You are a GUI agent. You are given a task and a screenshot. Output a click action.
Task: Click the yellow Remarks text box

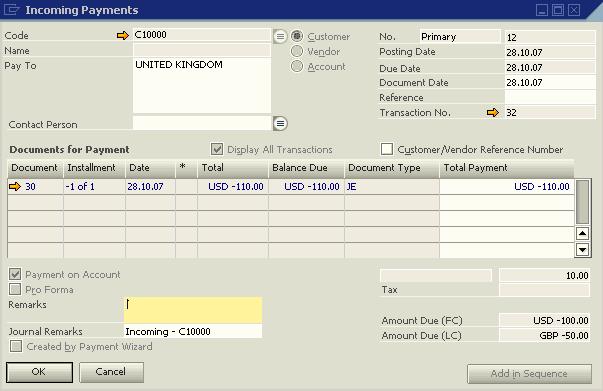tap(193, 310)
